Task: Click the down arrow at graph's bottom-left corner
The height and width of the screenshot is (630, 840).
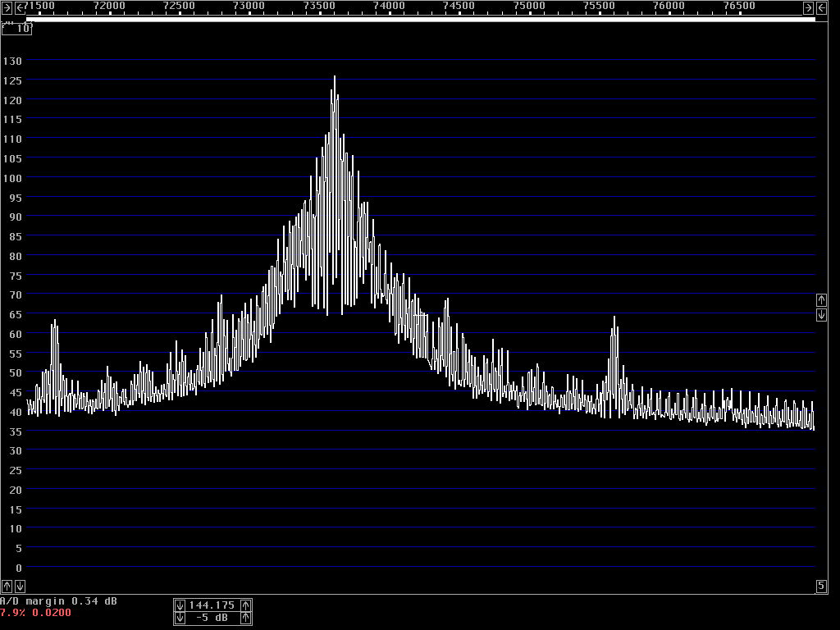Action: coord(20,586)
